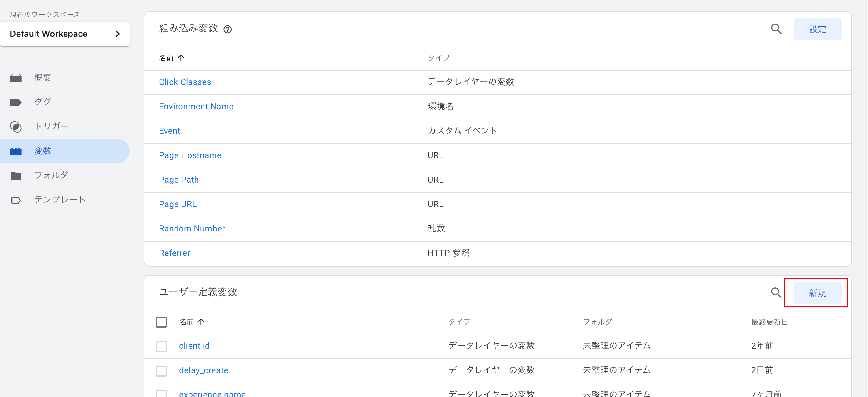
Task: Select 変数 in the sidebar
Action: tap(65, 151)
